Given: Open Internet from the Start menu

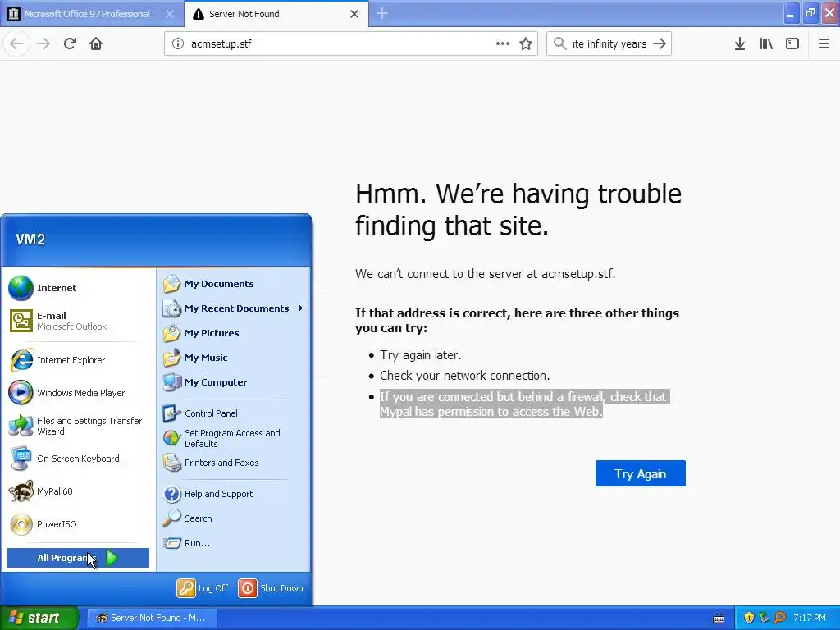Looking at the screenshot, I should pyautogui.click(x=78, y=288).
